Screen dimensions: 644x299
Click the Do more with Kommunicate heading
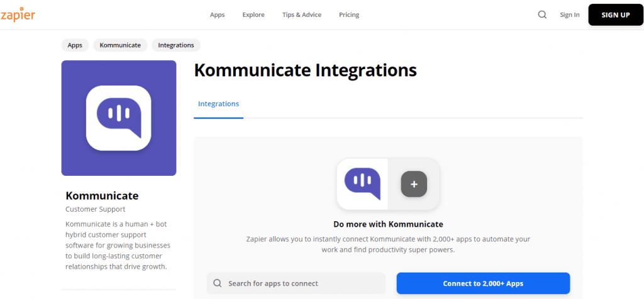pyautogui.click(x=388, y=224)
